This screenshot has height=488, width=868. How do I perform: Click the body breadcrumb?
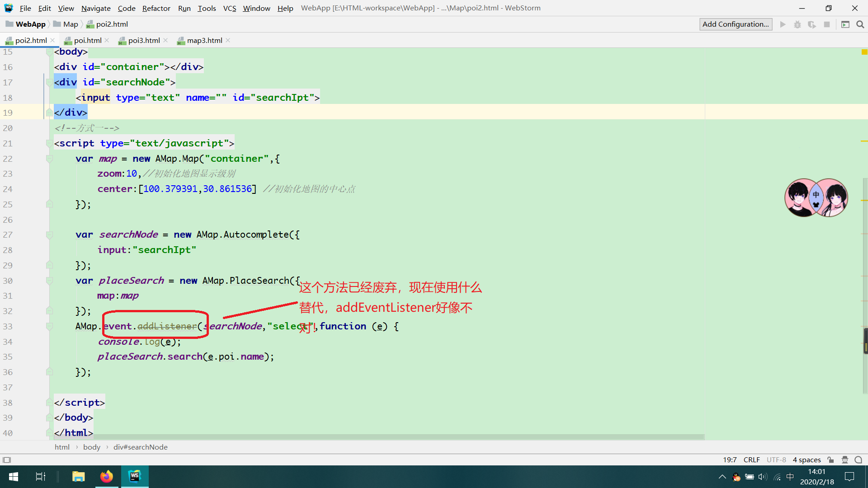pyautogui.click(x=92, y=447)
